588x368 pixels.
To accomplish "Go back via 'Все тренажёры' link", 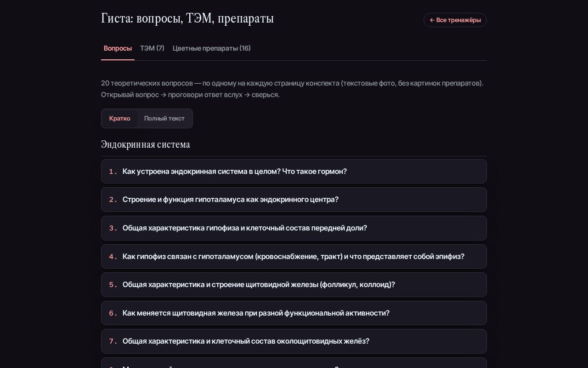I will [455, 20].
